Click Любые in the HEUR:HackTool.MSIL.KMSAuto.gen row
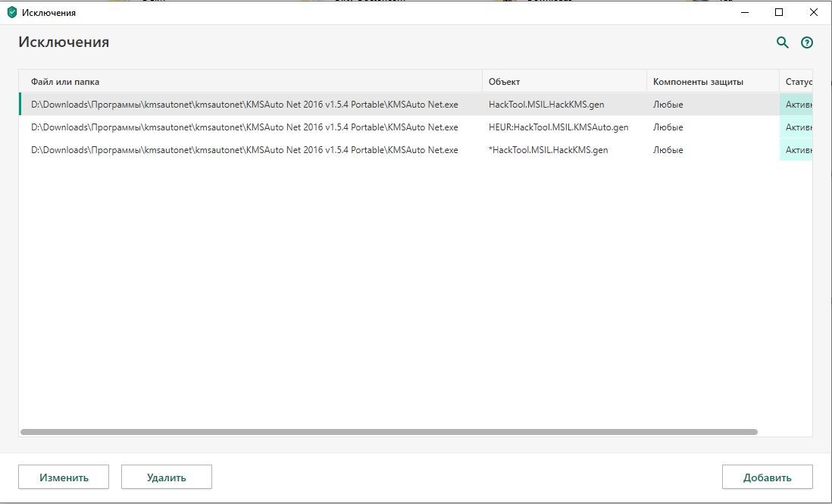This screenshot has width=832, height=504. 668,127
